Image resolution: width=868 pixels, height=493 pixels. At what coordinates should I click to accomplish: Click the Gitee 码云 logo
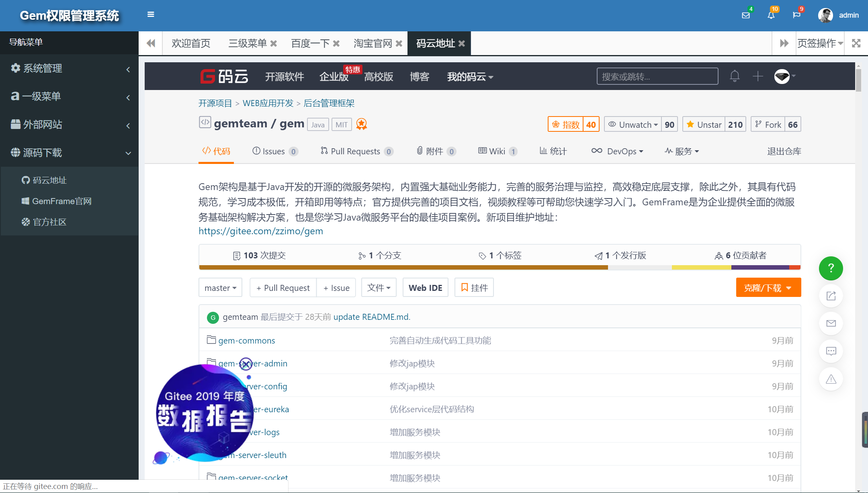click(224, 76)
